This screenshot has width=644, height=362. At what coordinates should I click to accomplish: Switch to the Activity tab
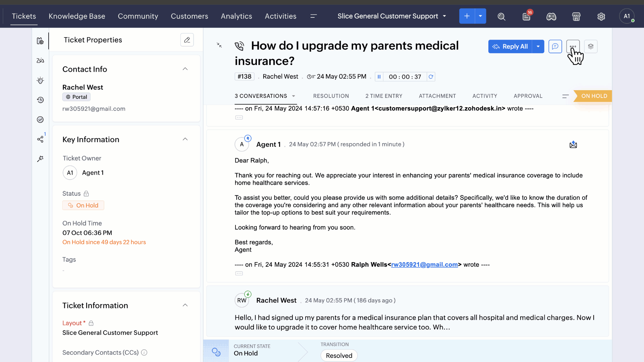[485, 96]
